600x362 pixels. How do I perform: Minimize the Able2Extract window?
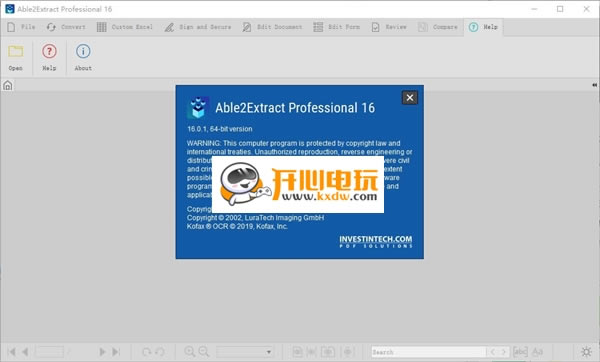pos(534,9)
